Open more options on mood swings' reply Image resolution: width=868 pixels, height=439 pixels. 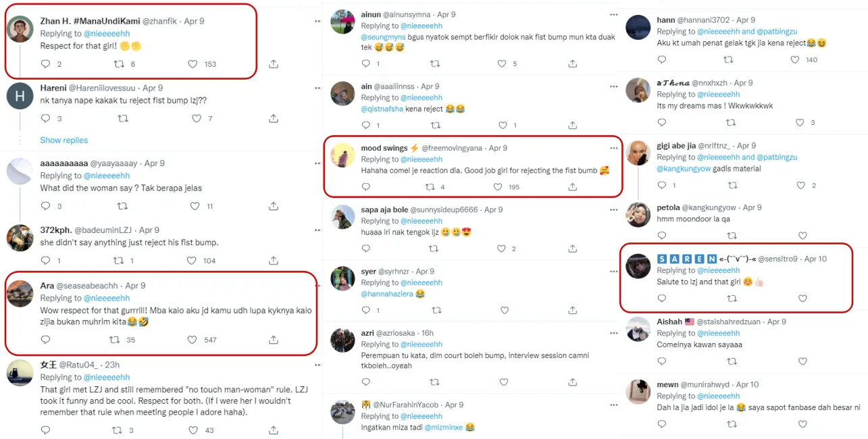tap(613, 148)
